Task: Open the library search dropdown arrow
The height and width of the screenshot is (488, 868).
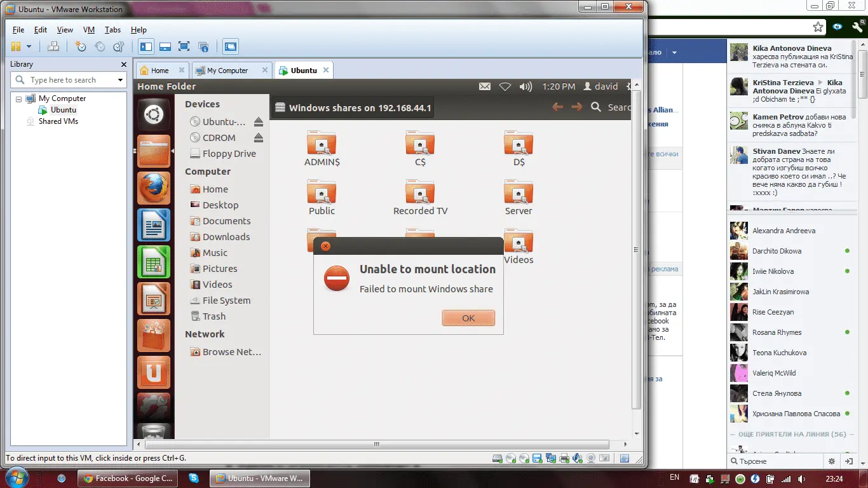Action: (120, 80)
